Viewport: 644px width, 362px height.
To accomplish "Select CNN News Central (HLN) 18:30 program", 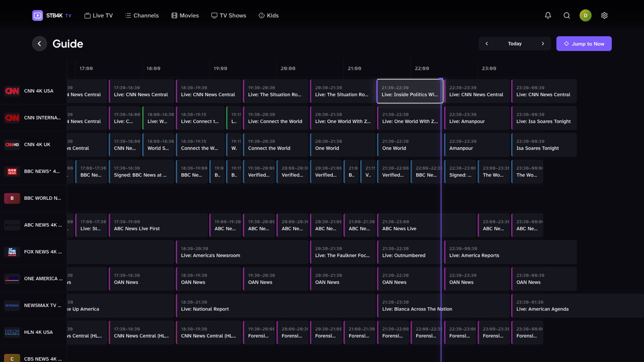I will pos(208,333).
